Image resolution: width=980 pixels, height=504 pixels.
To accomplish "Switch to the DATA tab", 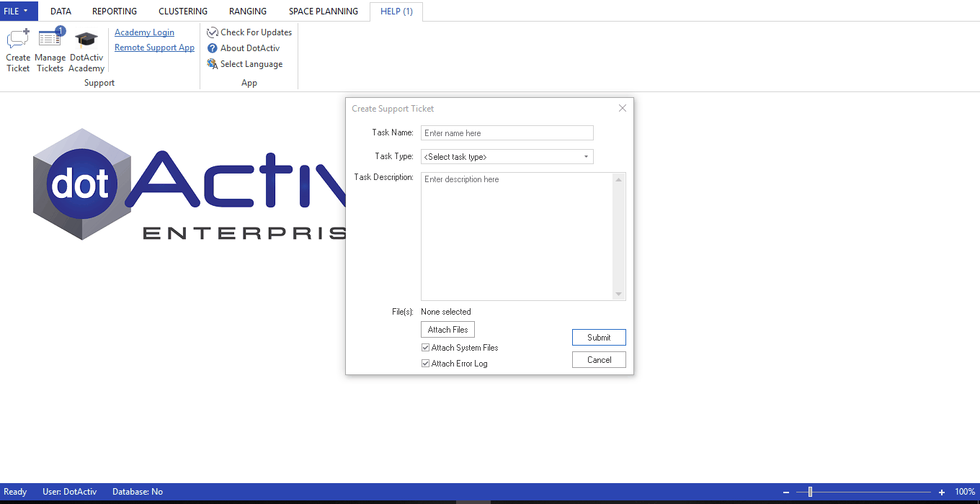I will (61, 12).
